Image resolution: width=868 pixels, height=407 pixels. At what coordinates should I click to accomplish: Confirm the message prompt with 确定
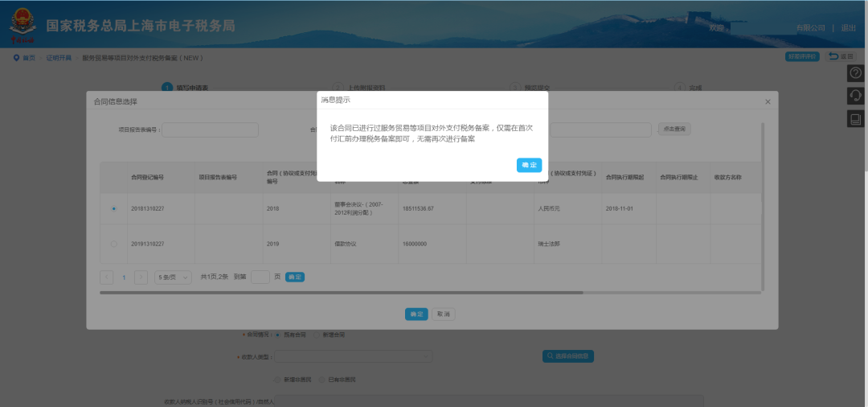pos(529,165)
